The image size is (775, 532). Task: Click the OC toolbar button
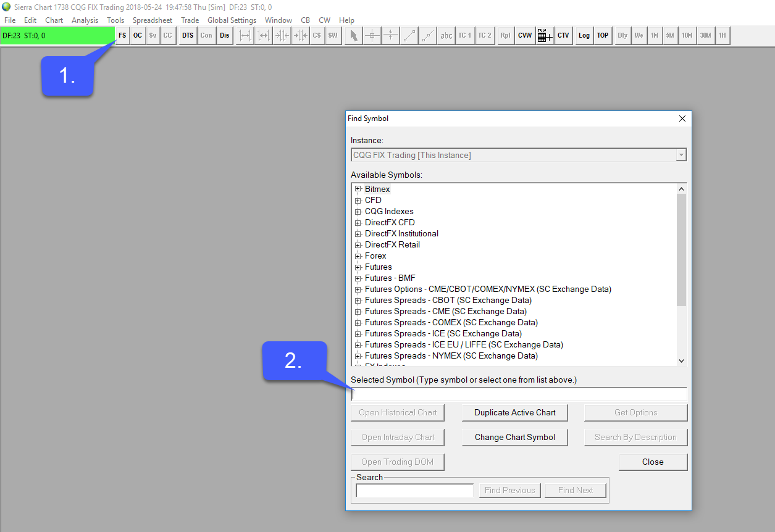(x=138, y=36)
